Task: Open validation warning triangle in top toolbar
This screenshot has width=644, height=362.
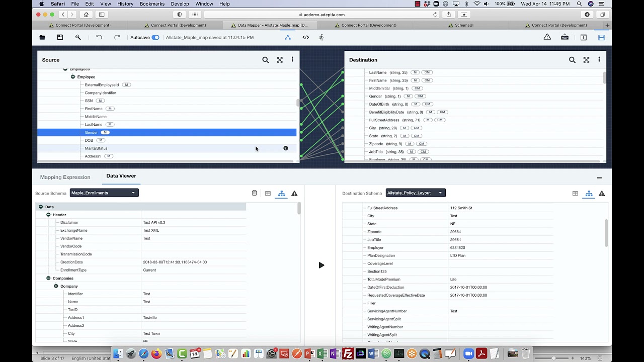Action: pyautogui.click(x=547, y=37)
